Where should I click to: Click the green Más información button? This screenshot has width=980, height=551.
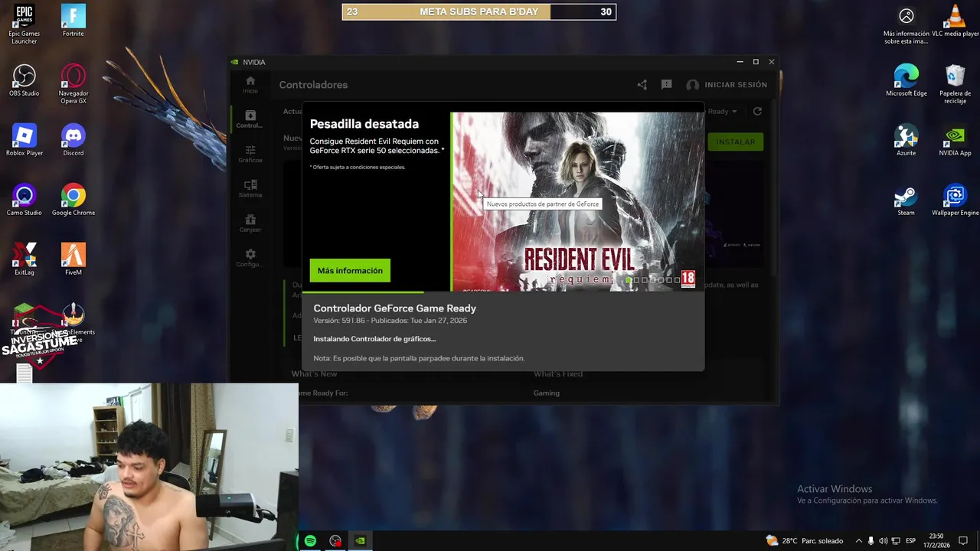(350, 270)
